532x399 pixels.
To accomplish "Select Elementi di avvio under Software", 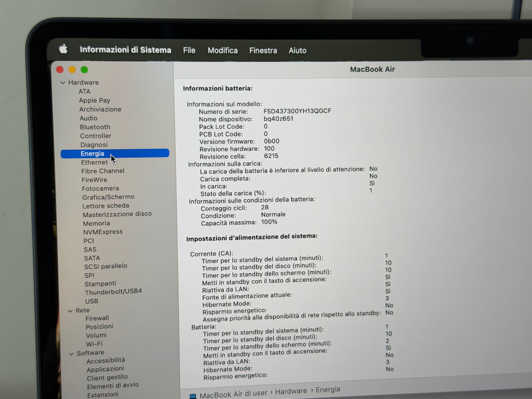I will (113, 386).
